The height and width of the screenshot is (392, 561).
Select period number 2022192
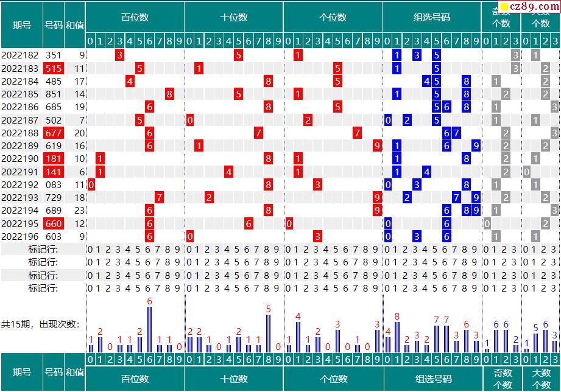(x=19, y=185)
